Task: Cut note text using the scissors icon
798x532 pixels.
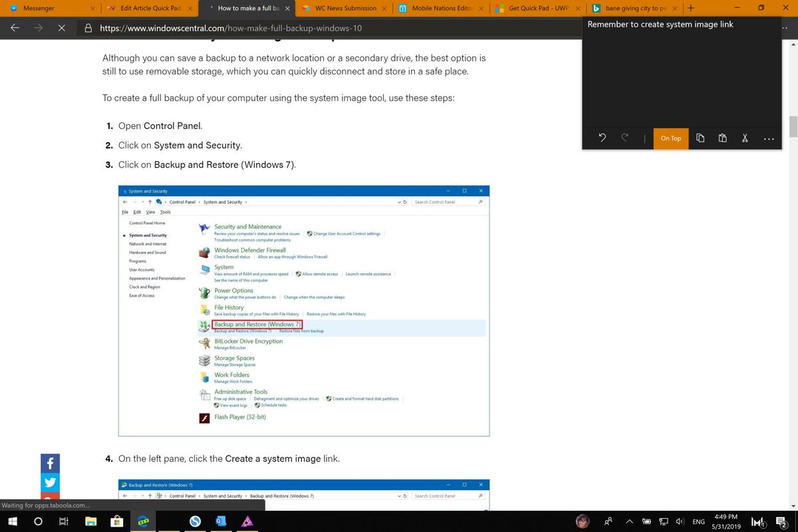Action: (x=744, y=138)
